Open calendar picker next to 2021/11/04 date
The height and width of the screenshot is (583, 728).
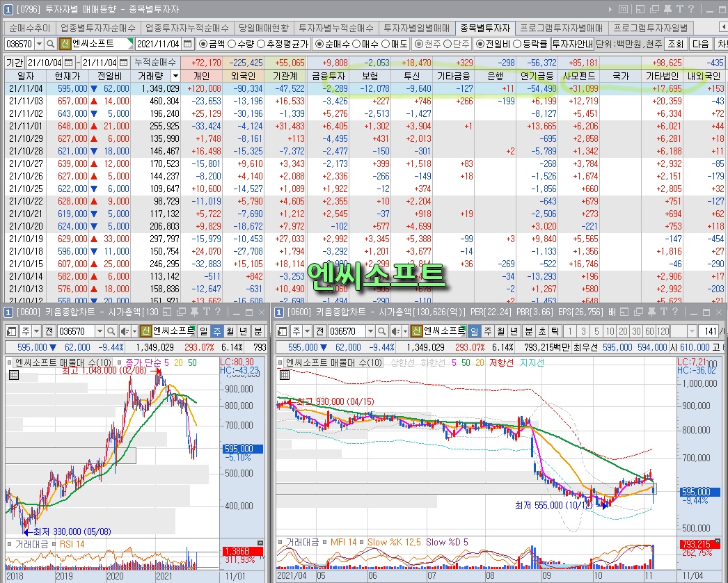coord(187,44)
